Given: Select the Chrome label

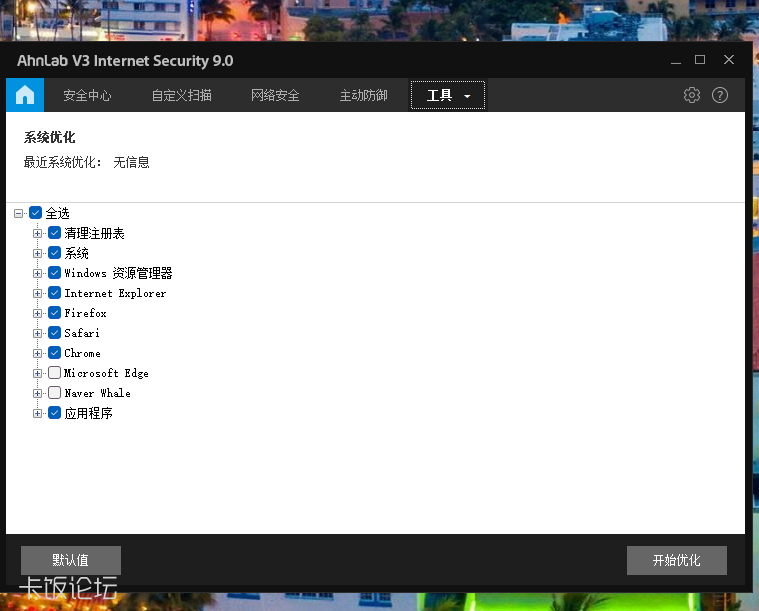Looking at the screenshot, I should point(82,353).
